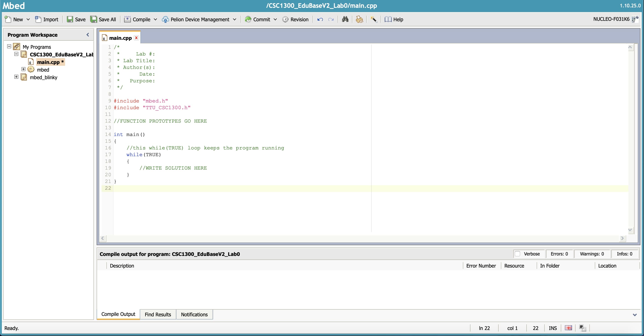The height and width of the screenshot is (336, 644).
Task: Click the UK flag language icon
Action: coord(568,328)
